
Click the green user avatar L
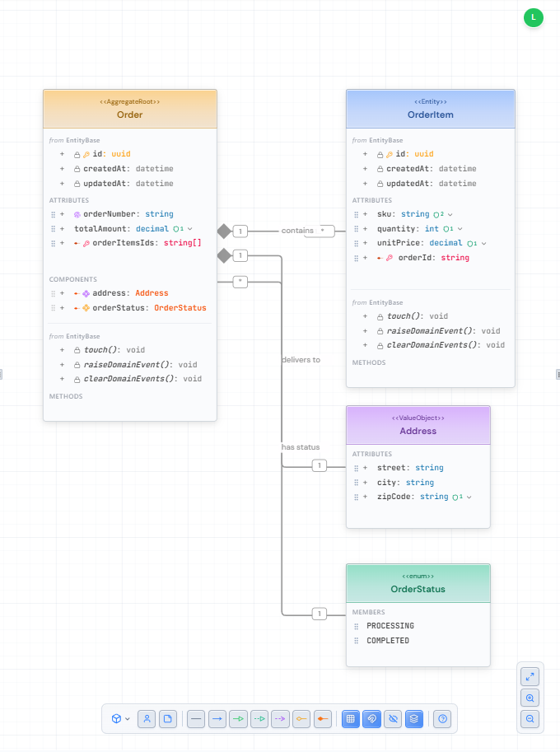(x=534, y=16)
